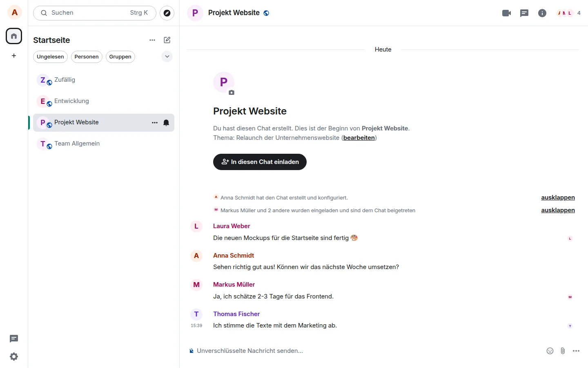Screen dimensions: 588x368
Task: Open the Threads activity icon in the sidebar
Action: [14, 339]
